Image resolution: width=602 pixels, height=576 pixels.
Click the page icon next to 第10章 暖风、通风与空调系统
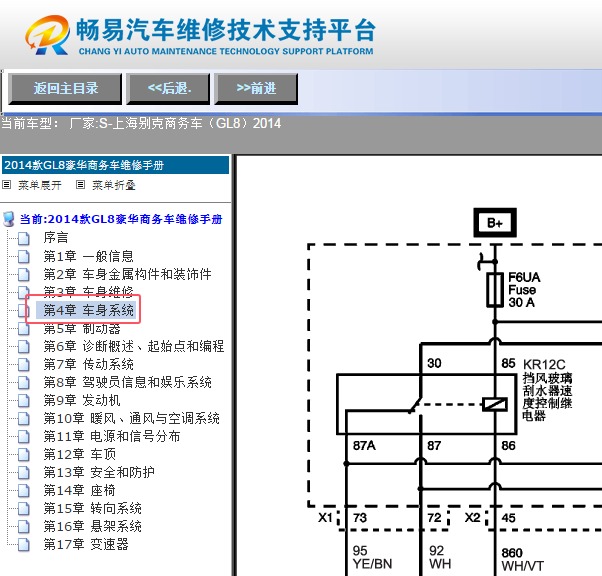point(24,419)
